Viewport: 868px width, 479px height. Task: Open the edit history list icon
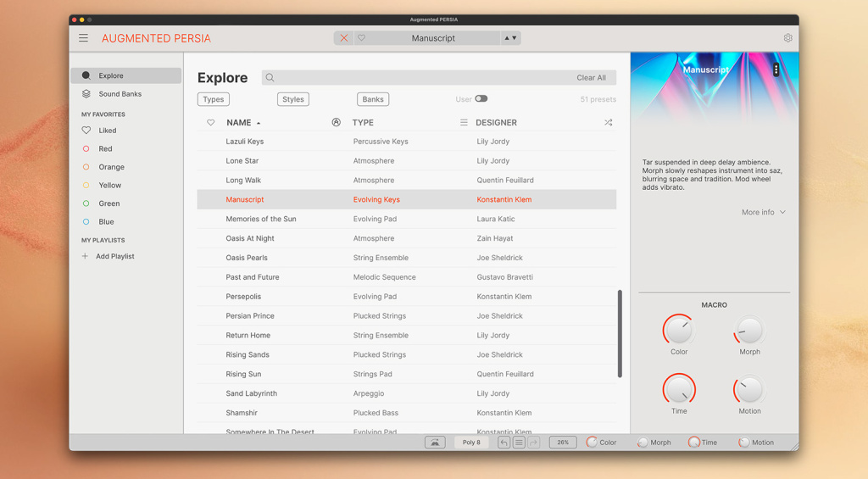519,443
